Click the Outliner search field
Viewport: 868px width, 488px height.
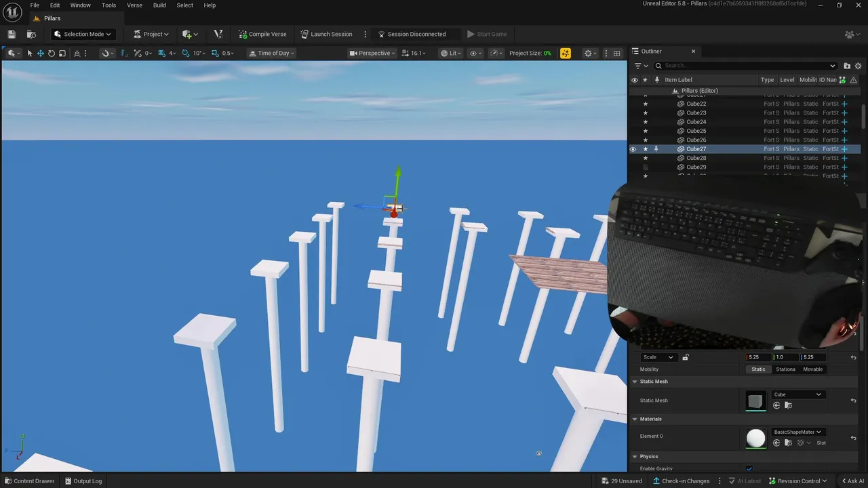tap(746, 66)
